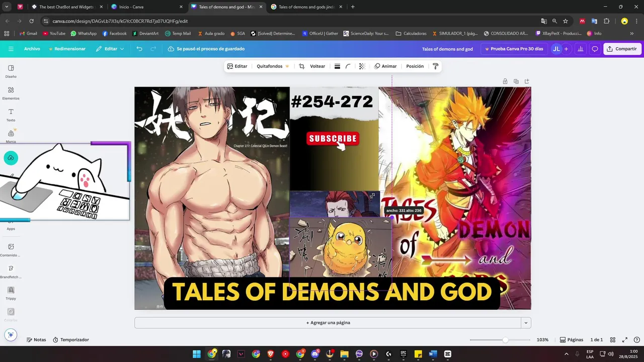644x362 pixels.
Task: Click the browser address bar URL
Action: 120,21
